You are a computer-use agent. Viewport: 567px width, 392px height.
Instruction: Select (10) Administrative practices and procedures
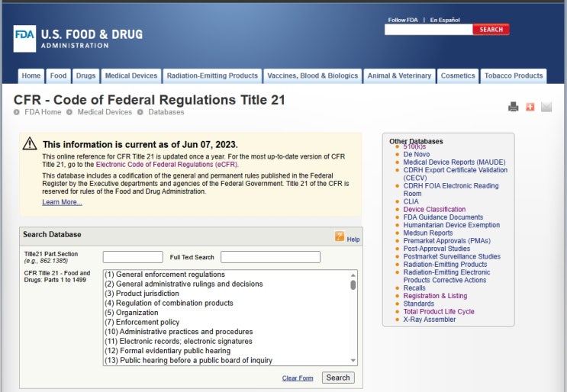point(227,332)
